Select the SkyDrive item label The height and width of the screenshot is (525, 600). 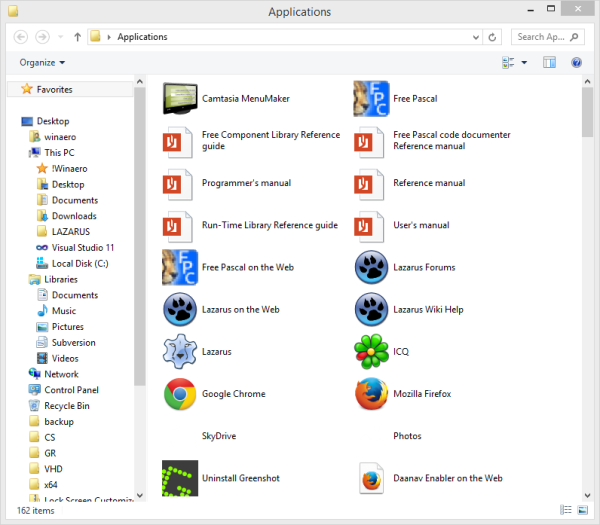(x=219, y=436)
